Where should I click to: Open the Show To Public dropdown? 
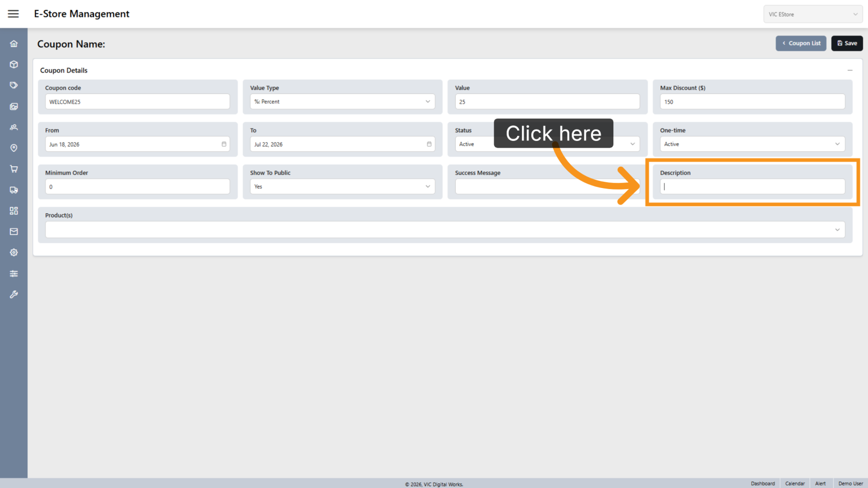click(x=343, y=186)
